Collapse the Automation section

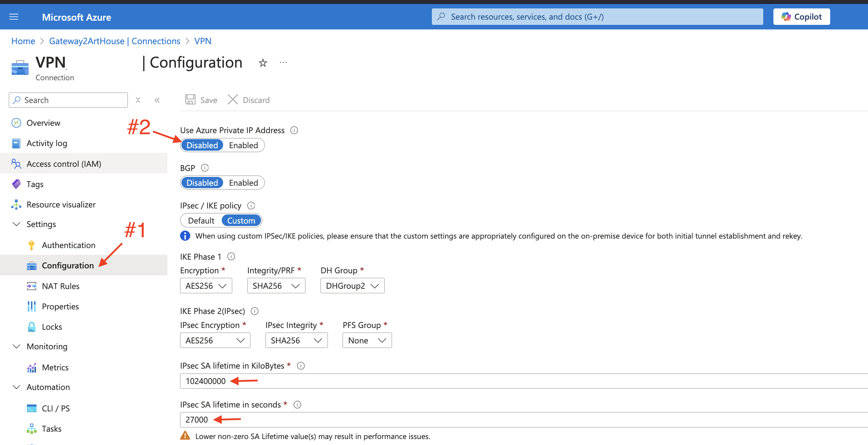(16, 387)
